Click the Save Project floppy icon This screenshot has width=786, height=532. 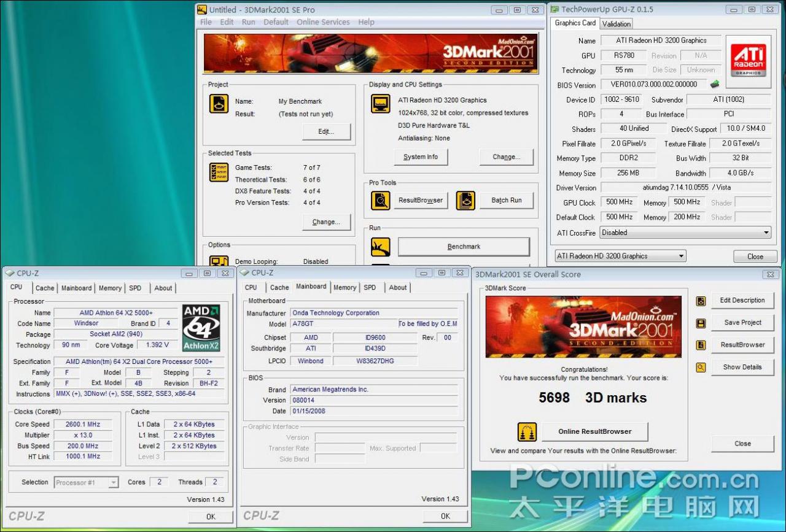pyautogui.click(x=701, y=323)
